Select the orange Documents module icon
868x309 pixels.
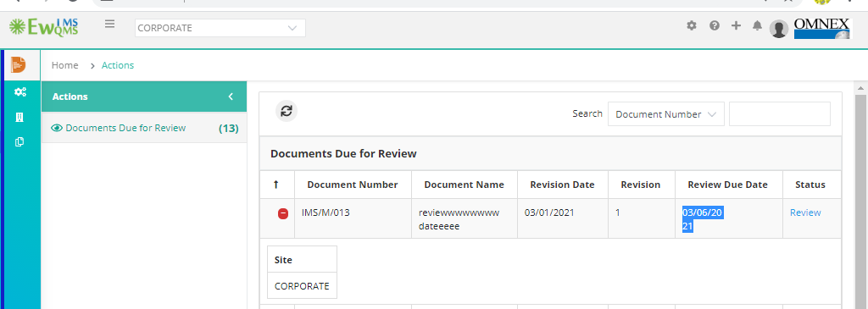point(19,64)
